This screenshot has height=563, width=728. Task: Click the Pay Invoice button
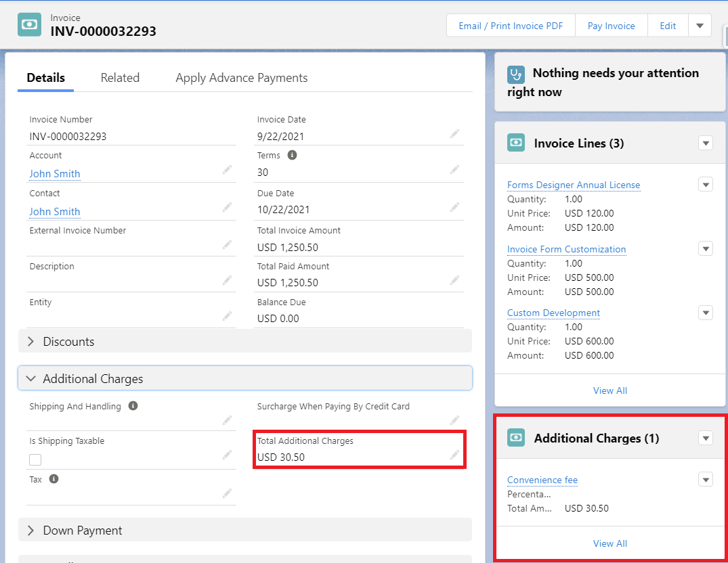click(x=611, y=26)
